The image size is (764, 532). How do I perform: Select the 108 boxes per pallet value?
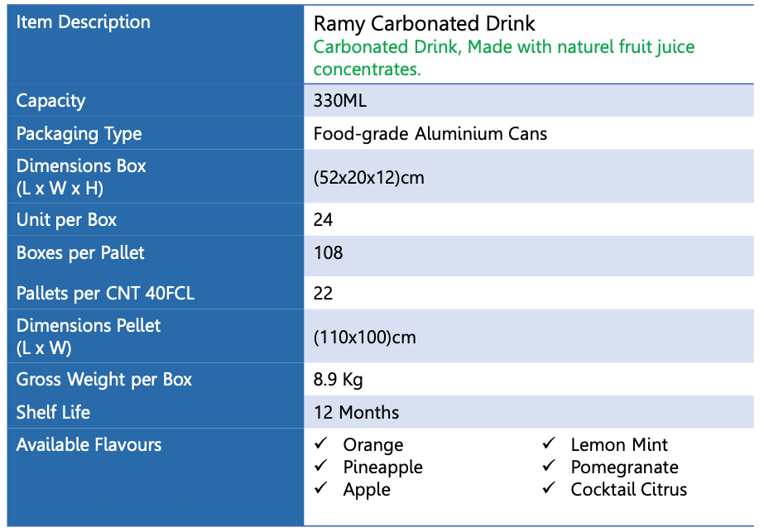point(329,253)
